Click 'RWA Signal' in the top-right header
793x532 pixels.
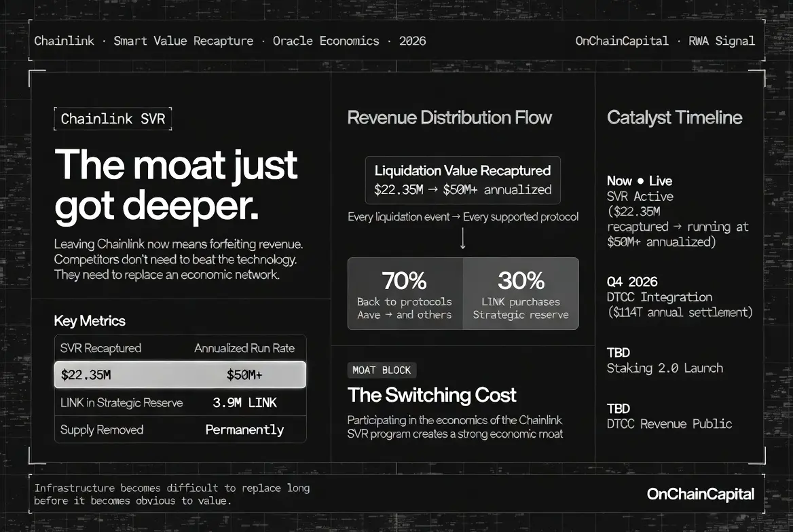tap(722, 41)
